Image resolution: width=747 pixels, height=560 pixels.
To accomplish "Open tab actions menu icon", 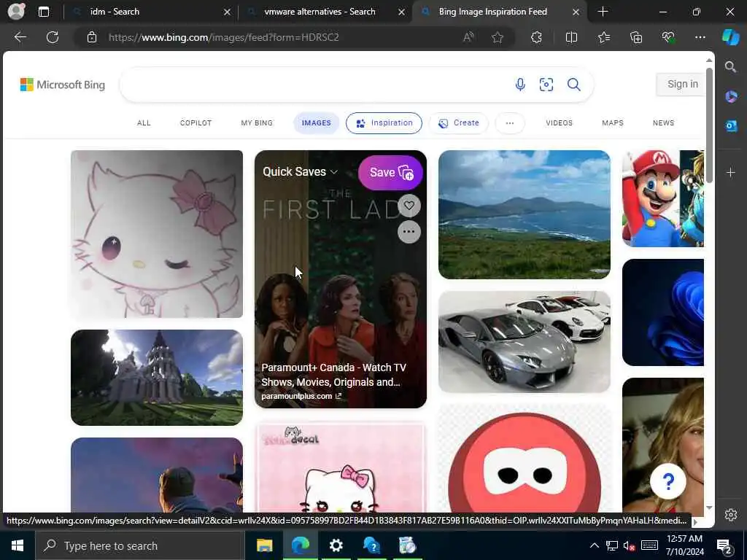I will click(44, 12).
